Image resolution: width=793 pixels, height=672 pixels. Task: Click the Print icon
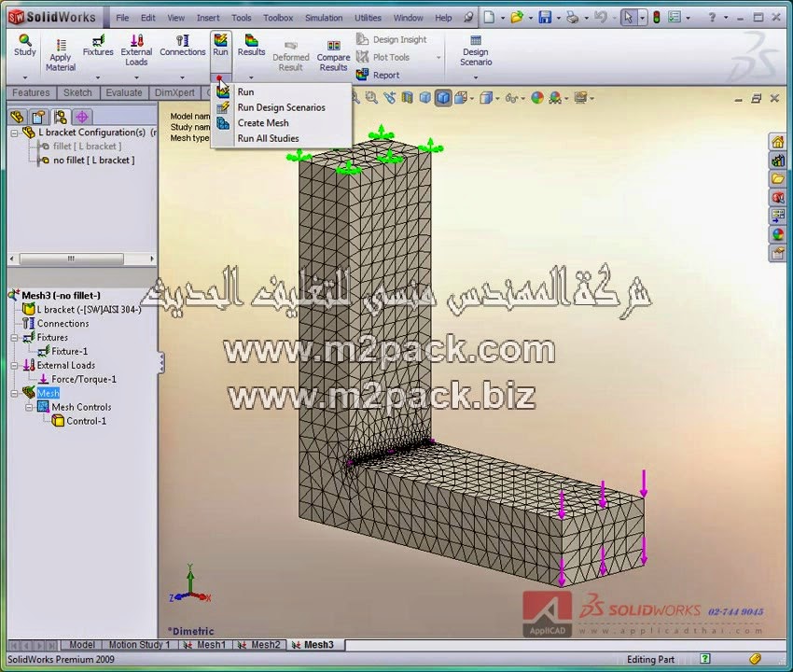[x=573, y=17]
